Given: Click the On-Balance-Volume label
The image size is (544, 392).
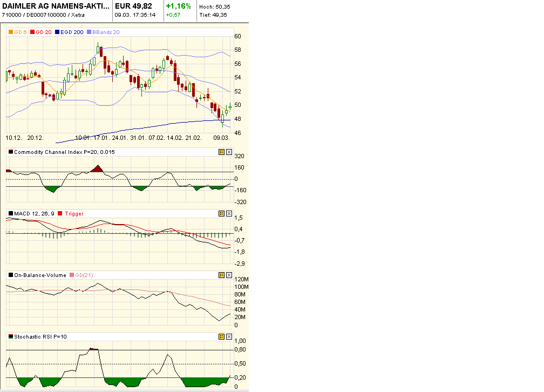Looking at the screenshot, I should tap(40, 275).
